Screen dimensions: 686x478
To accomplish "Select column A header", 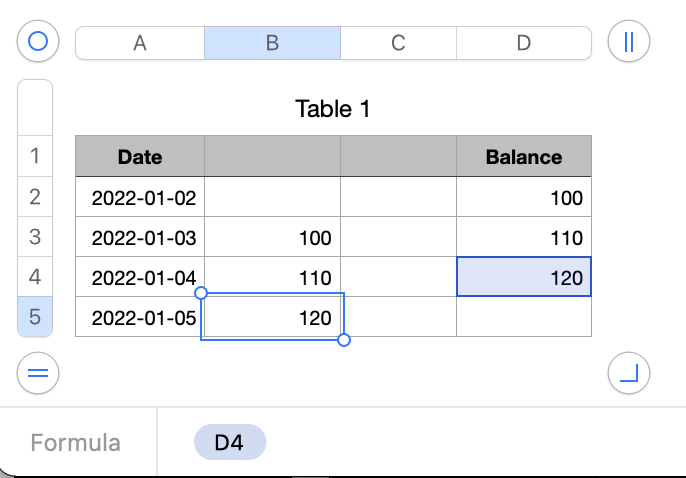I will point(140,42).
